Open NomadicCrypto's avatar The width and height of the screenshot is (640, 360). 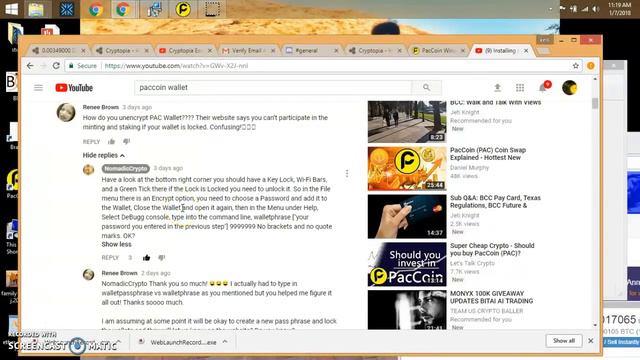click(x=89, y=169)
